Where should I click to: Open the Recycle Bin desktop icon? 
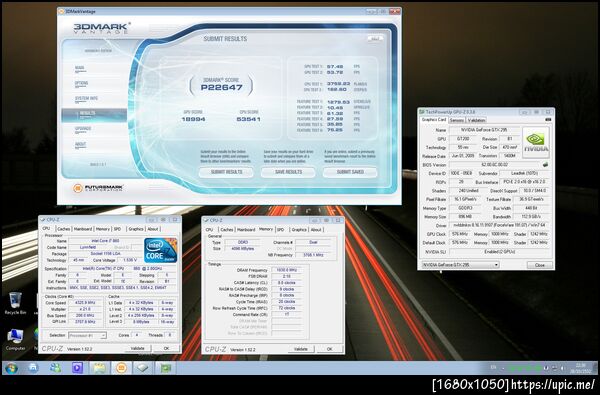point(15,303)
